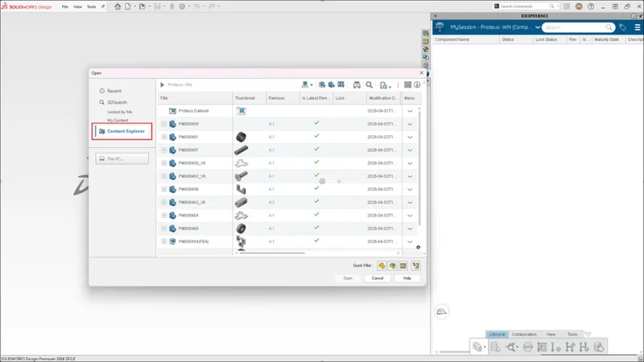Expand the PM009455 row
The width and height of the screenshot is (644, 362).
point(164,124)
